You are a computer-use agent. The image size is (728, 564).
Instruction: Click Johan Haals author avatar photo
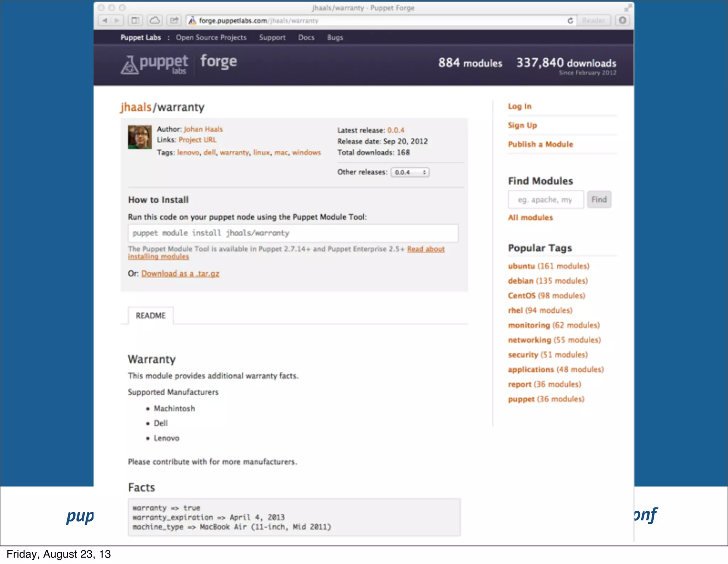(x=140, y=137)
